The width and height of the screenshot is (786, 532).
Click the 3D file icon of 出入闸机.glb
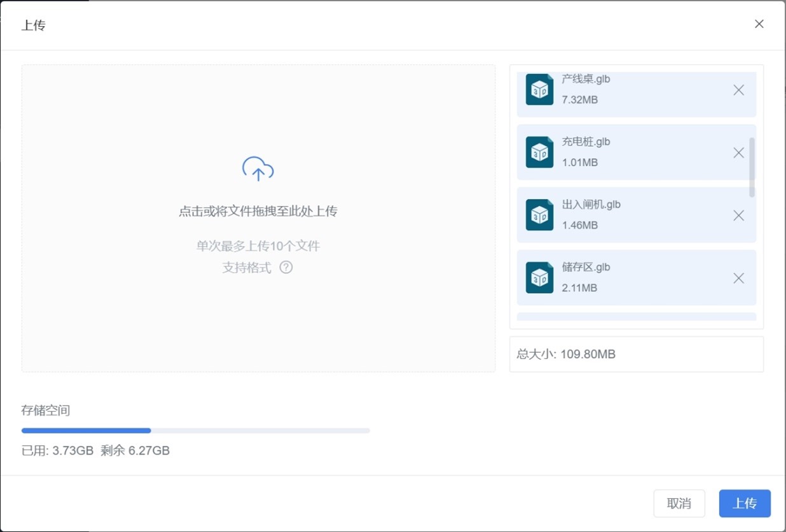pos(539,215)
